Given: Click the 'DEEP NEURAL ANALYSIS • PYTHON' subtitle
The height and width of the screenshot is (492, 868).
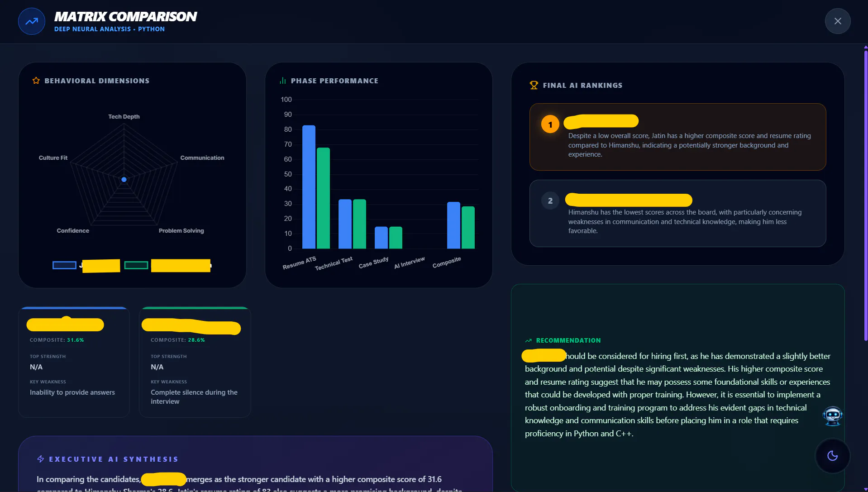Looking at the screenshot, I should coord(110,29).
